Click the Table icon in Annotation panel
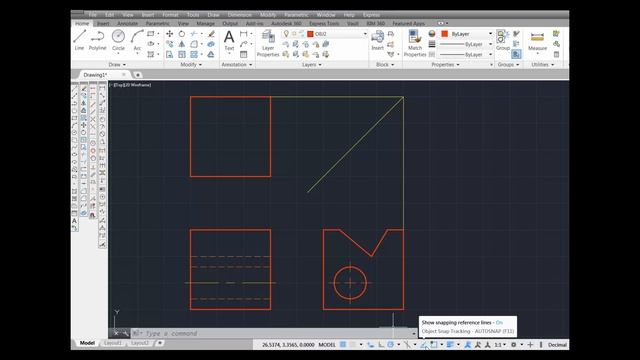This screenshot has width=640, height=360. pos(243,54)
